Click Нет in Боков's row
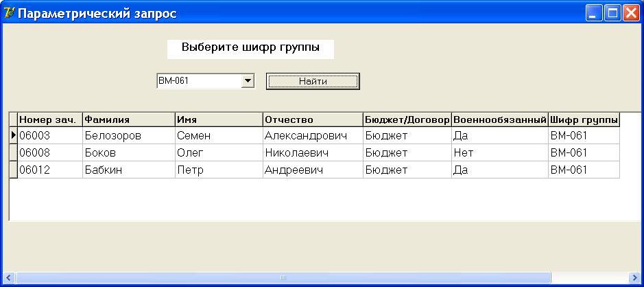This screenshot has width=644, height=287. point(464,152)
